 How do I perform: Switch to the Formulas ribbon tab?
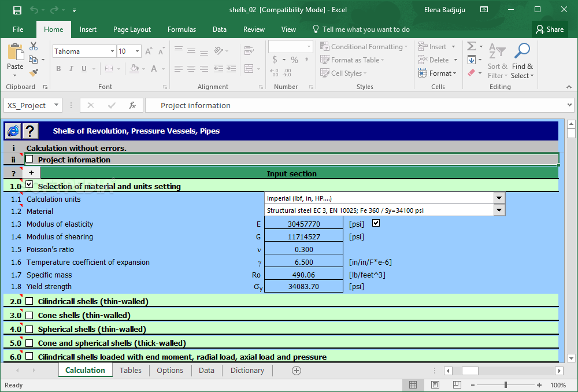(181, 29)
